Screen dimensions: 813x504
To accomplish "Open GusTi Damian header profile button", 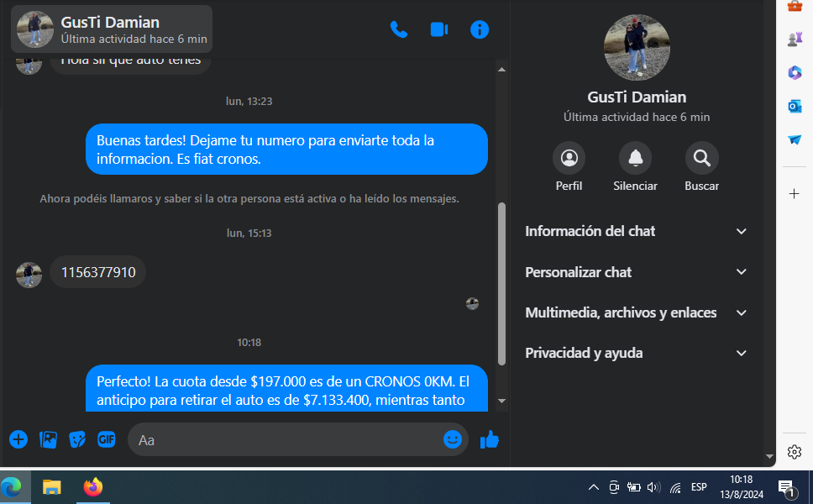I will [112, 29].
